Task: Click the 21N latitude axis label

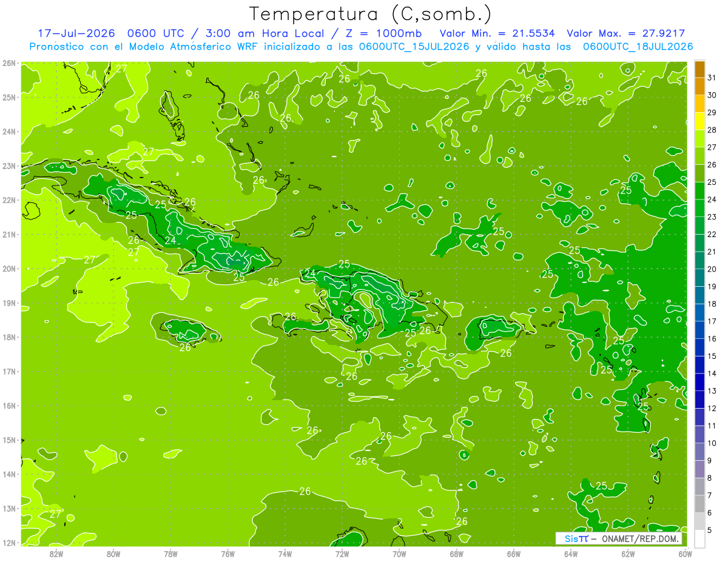Action: coord(9,234)
